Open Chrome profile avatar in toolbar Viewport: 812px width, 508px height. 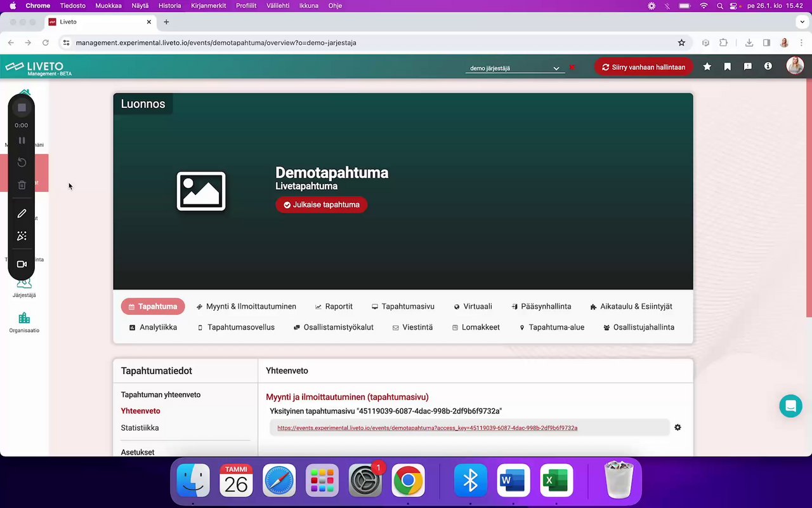pyautogui.click(x=784, y=43)
